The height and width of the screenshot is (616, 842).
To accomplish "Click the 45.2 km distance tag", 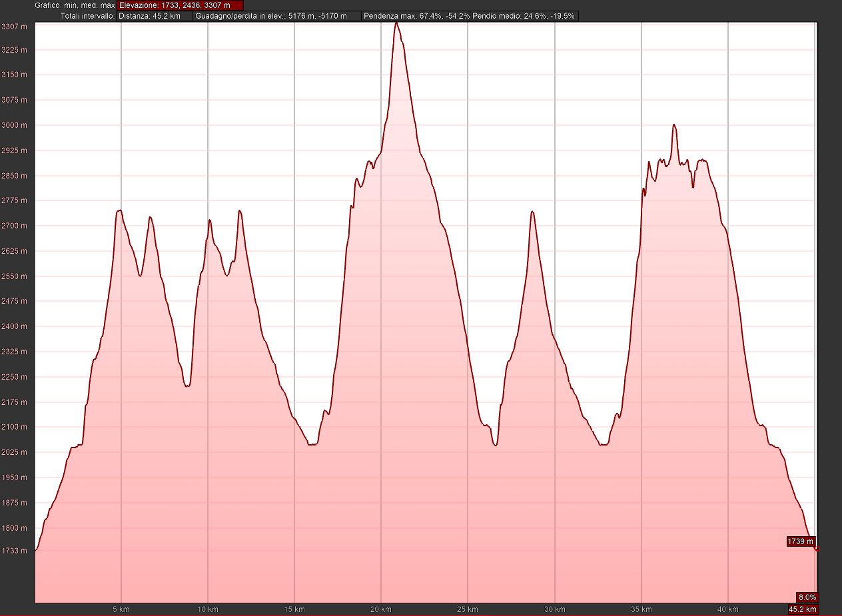I will (x=803, y=609).
